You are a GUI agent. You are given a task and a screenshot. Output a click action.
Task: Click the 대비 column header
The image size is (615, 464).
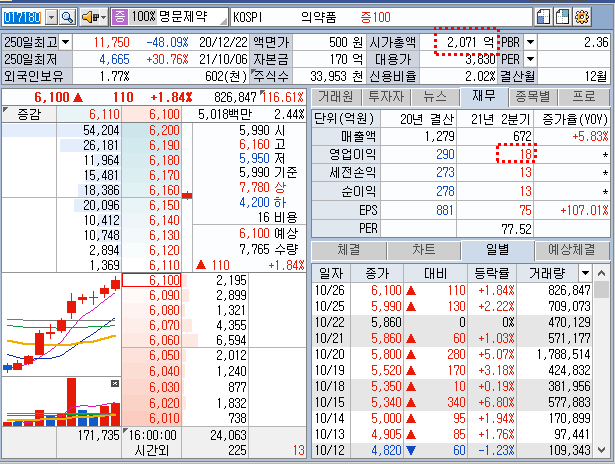point(435,273)
